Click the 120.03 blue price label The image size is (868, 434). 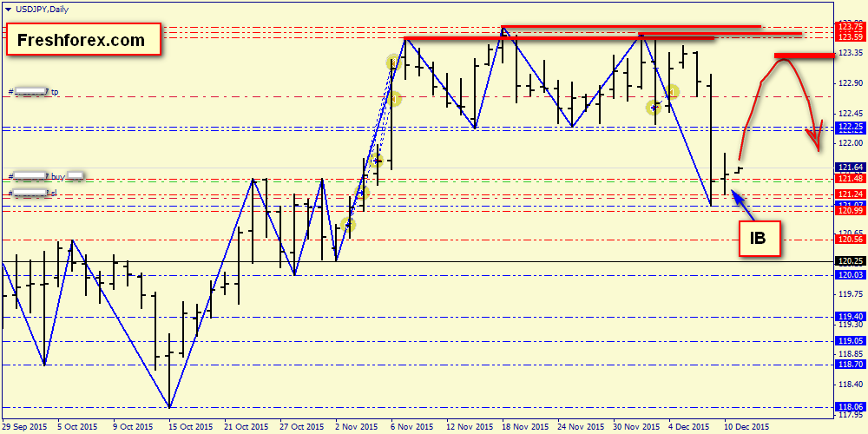pyautogui.click(x=851, y=276)
